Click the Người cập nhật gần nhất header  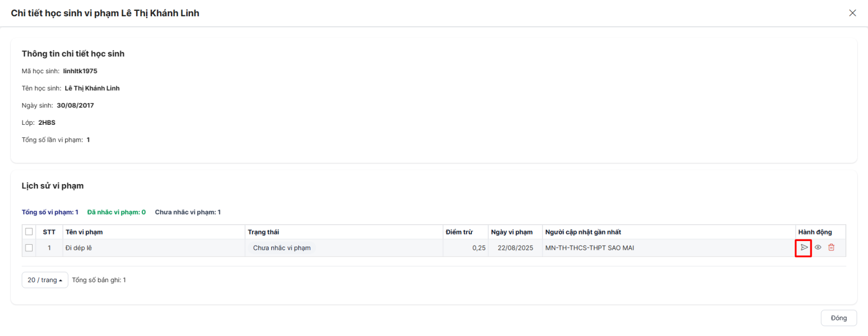point(583,232)
